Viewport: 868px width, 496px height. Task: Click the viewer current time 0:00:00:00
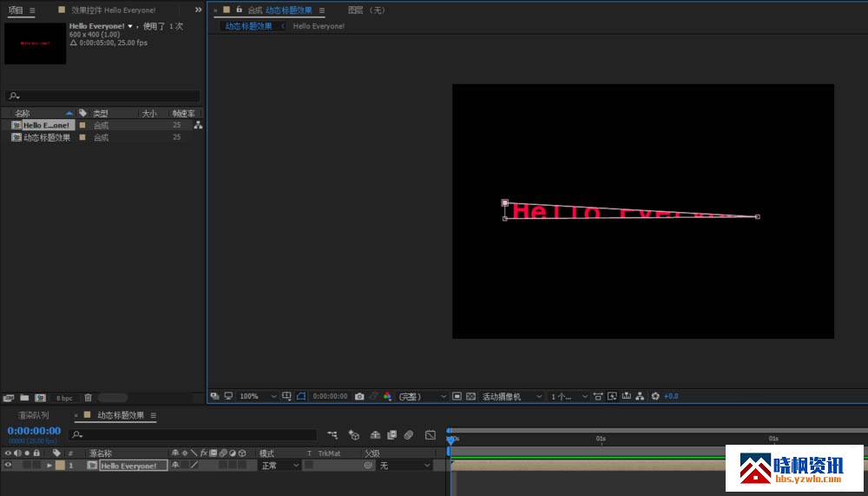pos(330,396)
